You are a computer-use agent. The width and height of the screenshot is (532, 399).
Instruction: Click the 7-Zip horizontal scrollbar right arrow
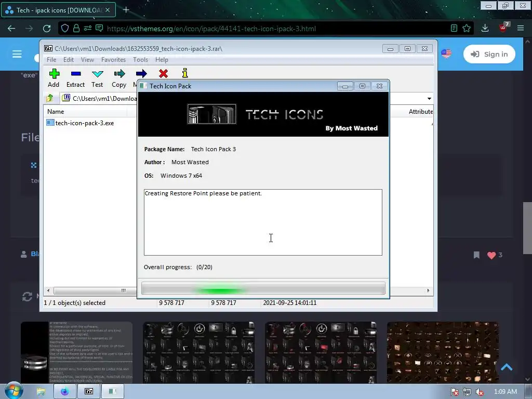428,291
